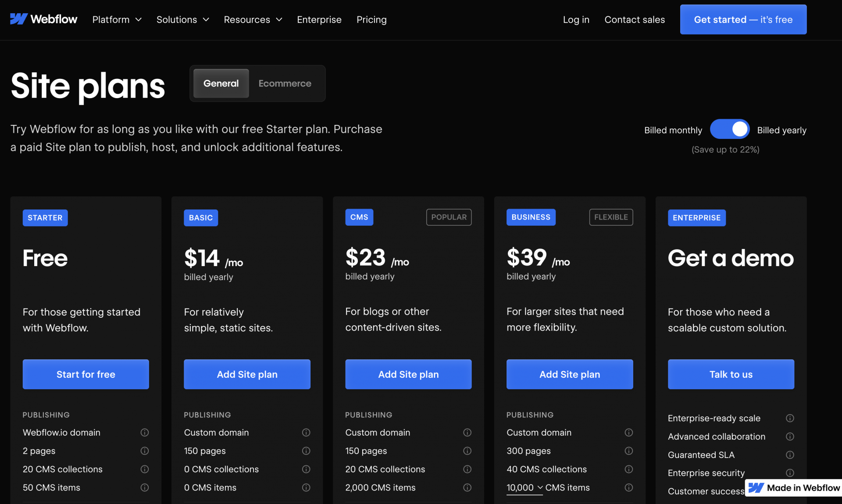Click the Talk to us button
The height and width of the screenshot is (504, 842).
[x=731, y=374]
